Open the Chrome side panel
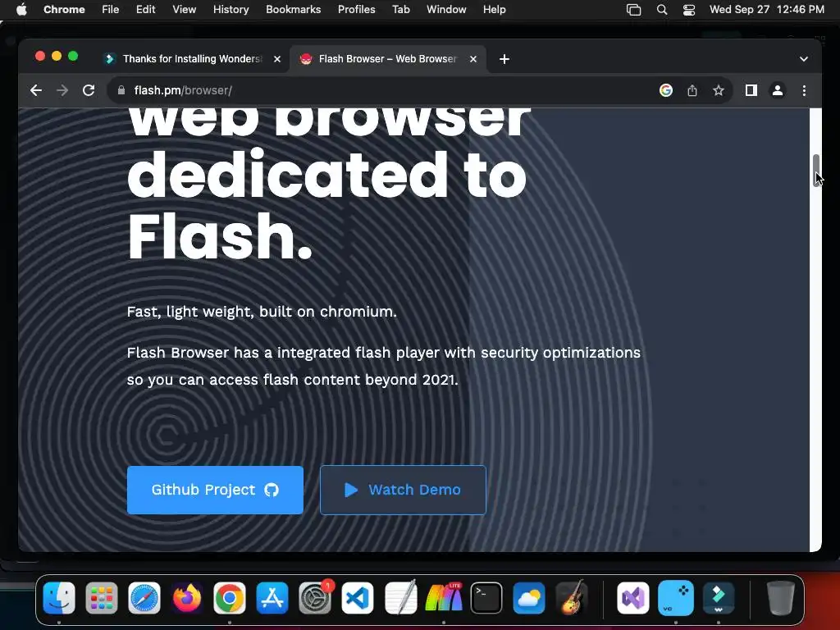 [751, 90]
